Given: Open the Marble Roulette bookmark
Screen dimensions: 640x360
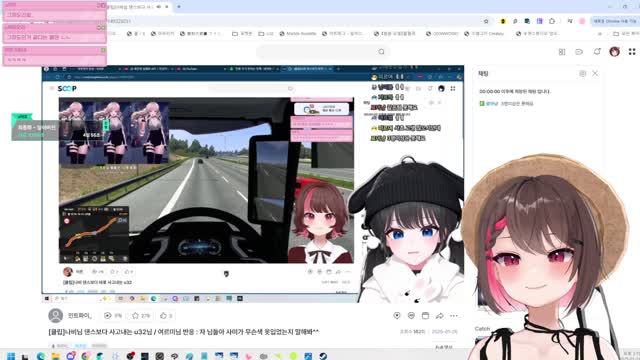Looking at the screenshot, I should (298, 33).
